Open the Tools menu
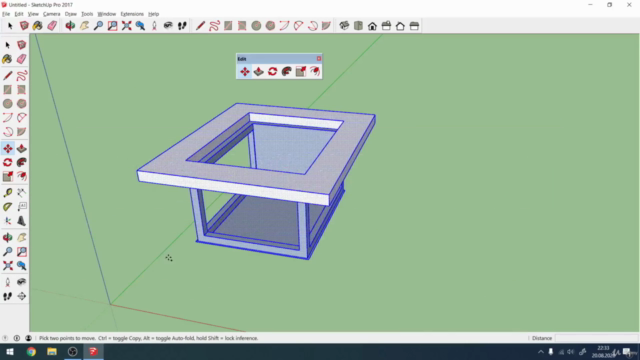640x360 pixels. click(x=87, y=14)
